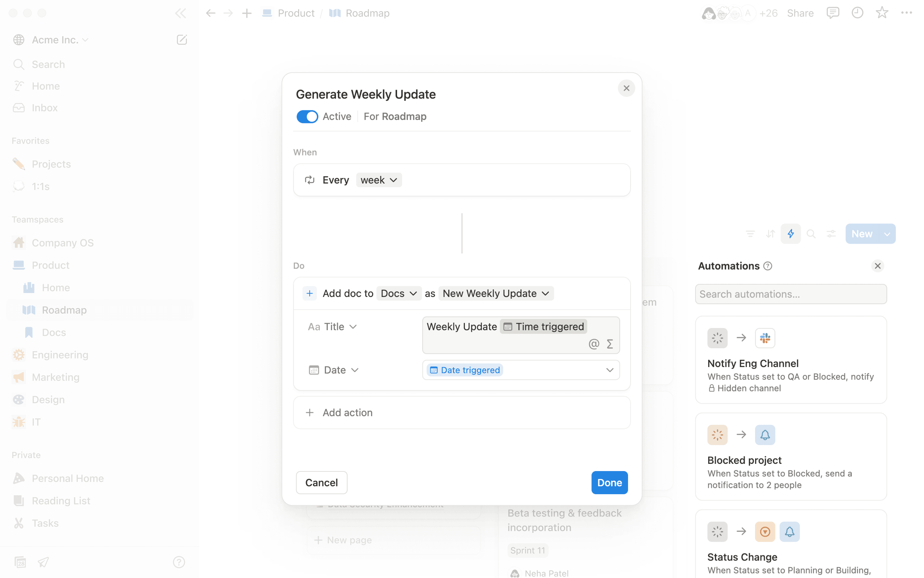Open the view settings sliders icon

coord(831,234)
